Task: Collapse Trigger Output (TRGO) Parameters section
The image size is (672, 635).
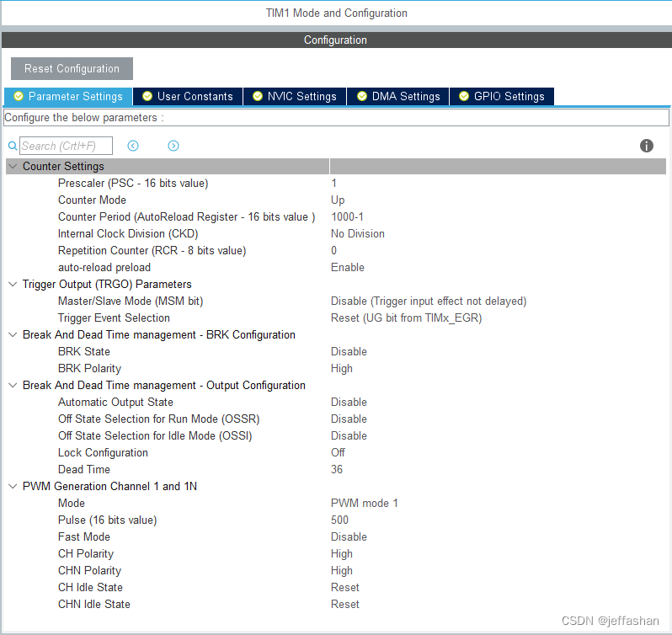Action: click(13, 284)
